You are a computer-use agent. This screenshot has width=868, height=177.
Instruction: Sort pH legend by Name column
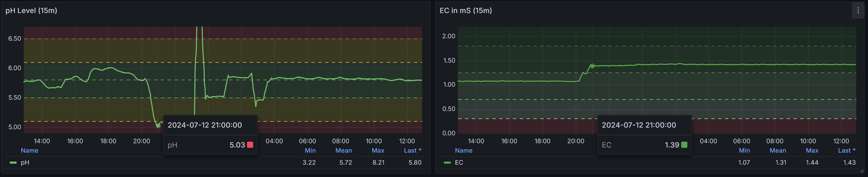[x=29, y=151]
